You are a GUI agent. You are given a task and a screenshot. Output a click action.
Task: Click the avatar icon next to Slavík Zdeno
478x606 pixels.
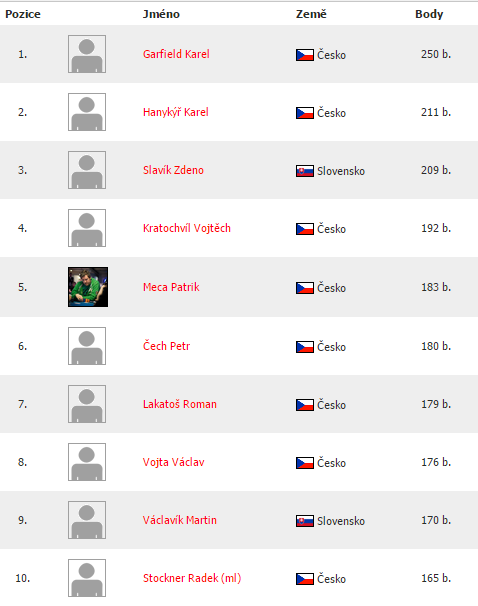[x=87, y=170]
